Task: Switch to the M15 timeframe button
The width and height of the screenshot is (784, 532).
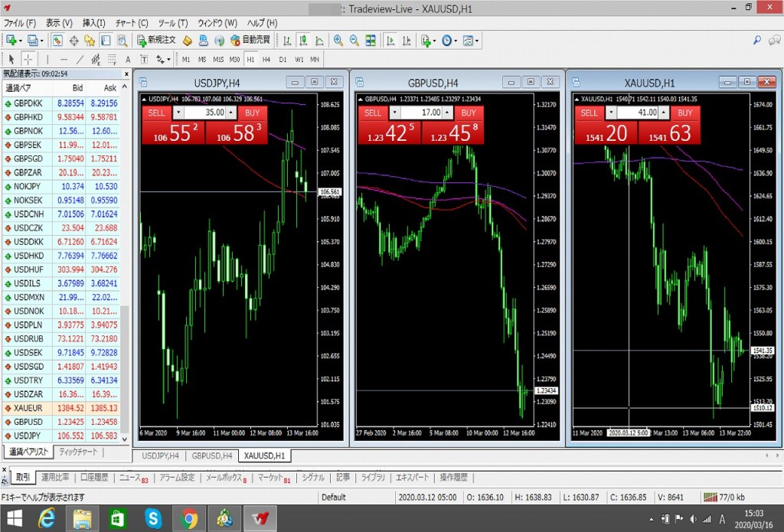Action: click(x=218, y=59)
